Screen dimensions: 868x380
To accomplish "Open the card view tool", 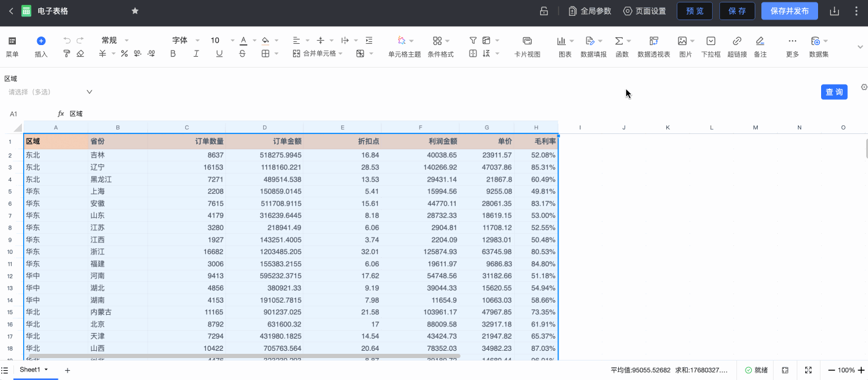I will tap(527, 46).
